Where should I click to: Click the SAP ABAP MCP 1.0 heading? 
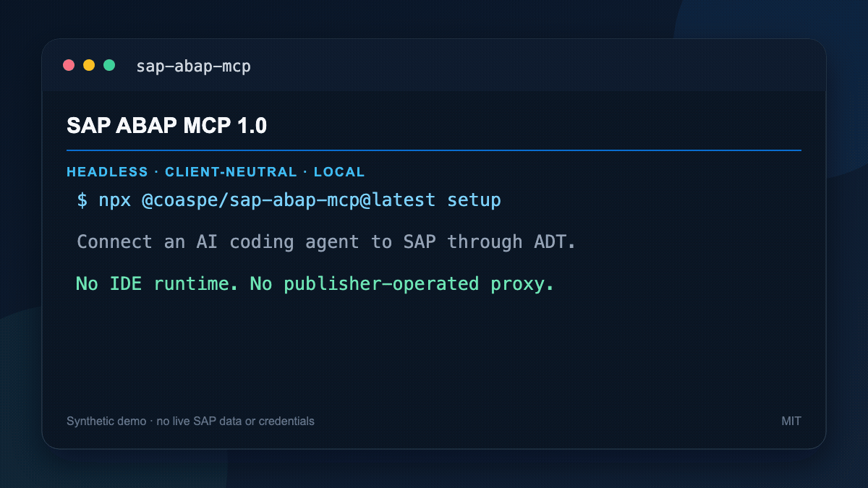point(166,126)
